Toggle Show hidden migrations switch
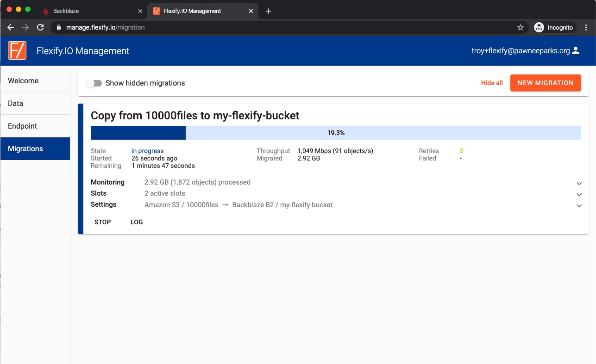Screen dimensions: 596x364 94,83
